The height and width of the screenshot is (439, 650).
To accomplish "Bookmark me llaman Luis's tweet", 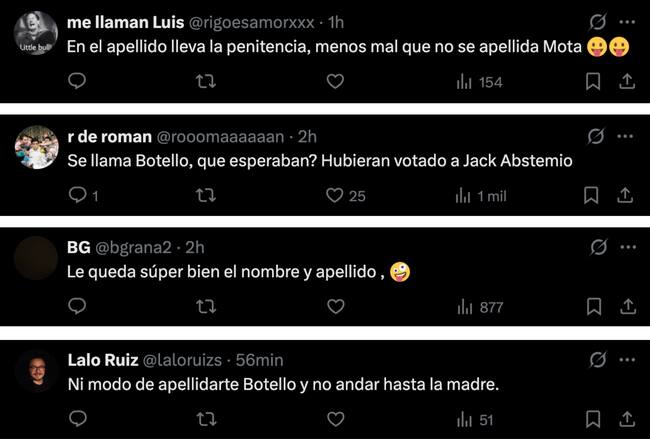I will [592, 82].
